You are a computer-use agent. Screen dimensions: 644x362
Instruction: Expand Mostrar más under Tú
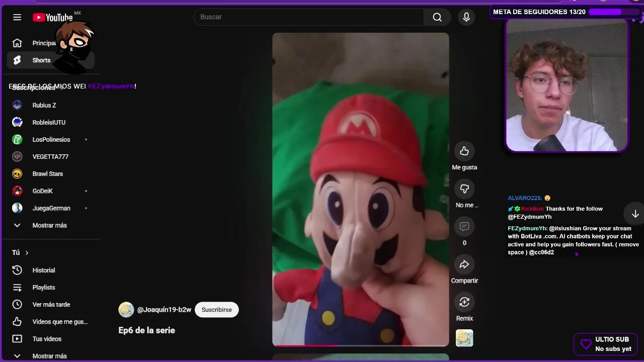50,356
